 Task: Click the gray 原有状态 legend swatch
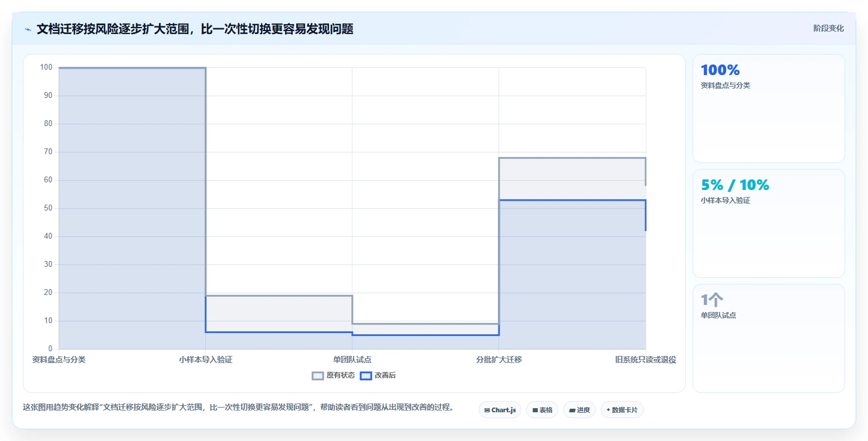click(x=318, y=375)
